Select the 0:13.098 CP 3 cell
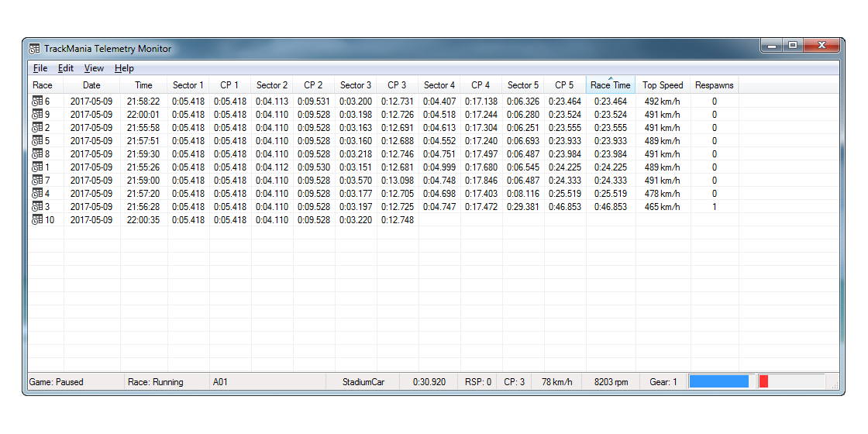This screenshot has height=434, width=868. pyautogui.click(x=397, y=181)
